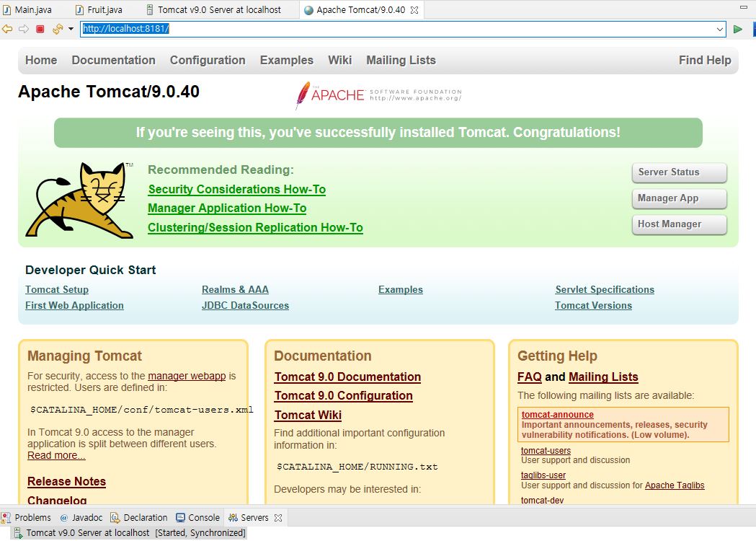Click the $CATALINA_HOME/RUNNING.txt text
756x541 pixels.
coord(357,467)
